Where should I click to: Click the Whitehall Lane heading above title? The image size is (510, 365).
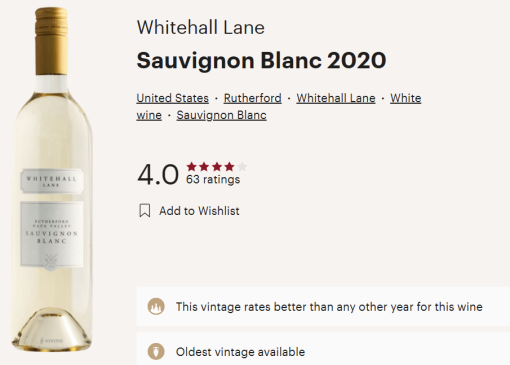click(201, 27)
